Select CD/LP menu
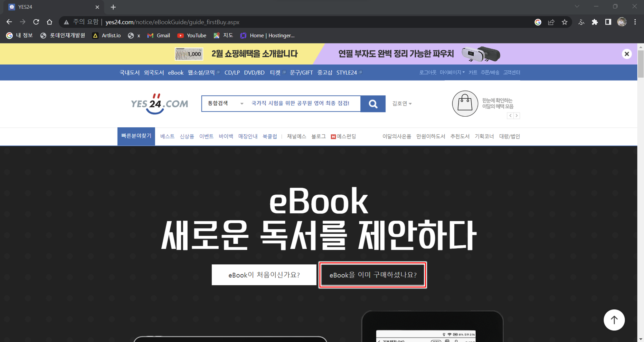Image resolution: width=644 pixels, height=342 pixels. [x=232, y=73]
